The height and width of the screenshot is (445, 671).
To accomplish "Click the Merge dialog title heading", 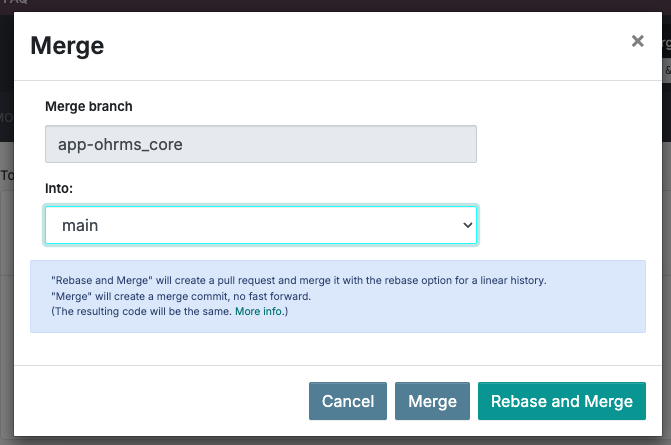I will [x=68, y=45].
